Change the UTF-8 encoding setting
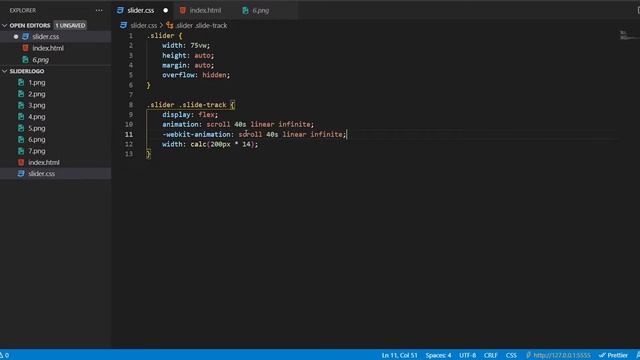The height and width of the screenshot is (360, 640). coord(467,355)
